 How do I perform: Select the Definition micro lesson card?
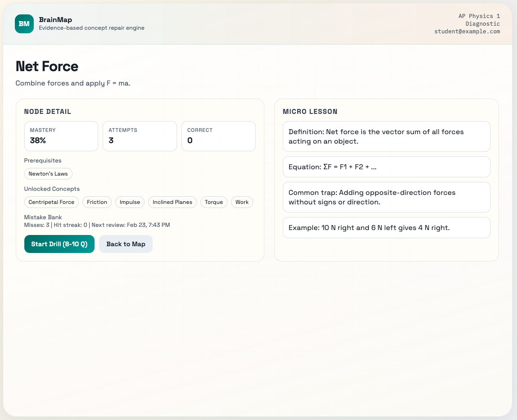point(386,136)
